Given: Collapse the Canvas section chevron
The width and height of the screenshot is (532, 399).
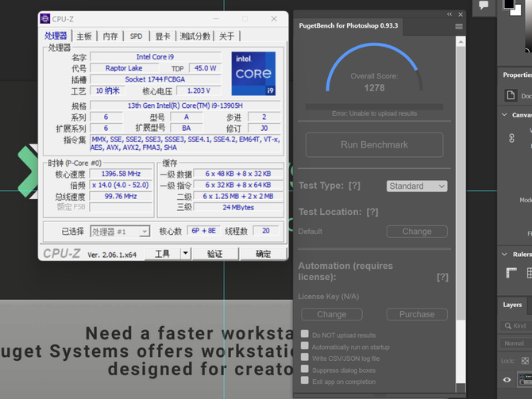Looking at the screenshot, I should tap(504, 115).
